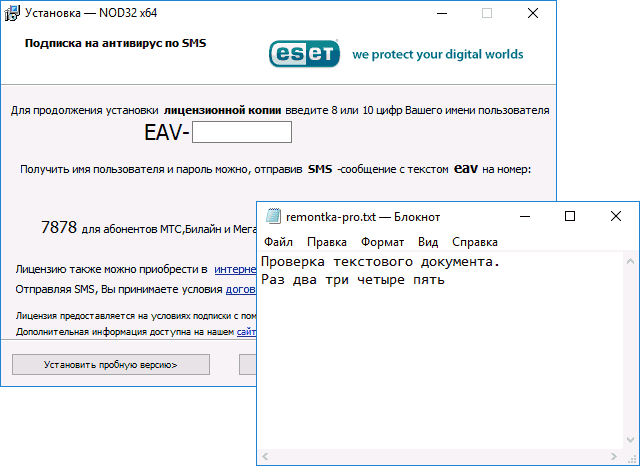This screenshot has height=466, width=640.
Task: Open the Вид menu
Action: coord(428,242)
